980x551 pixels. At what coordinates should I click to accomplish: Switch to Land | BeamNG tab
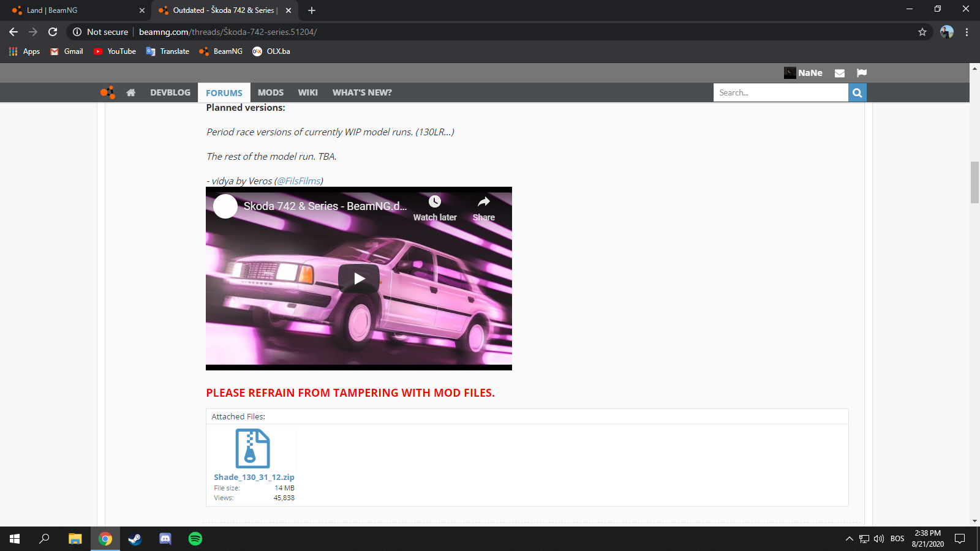click(x=77, y=10)
